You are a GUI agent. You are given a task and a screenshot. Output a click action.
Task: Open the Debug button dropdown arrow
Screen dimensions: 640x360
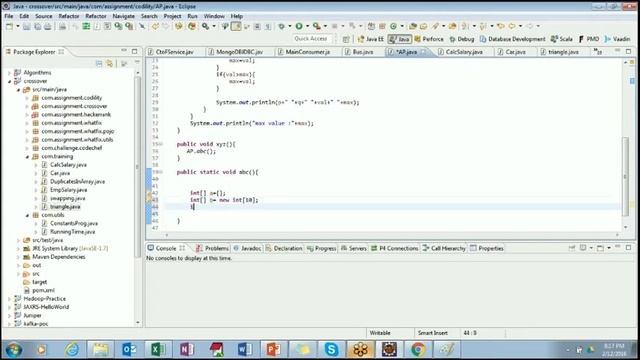coord(289,26)
